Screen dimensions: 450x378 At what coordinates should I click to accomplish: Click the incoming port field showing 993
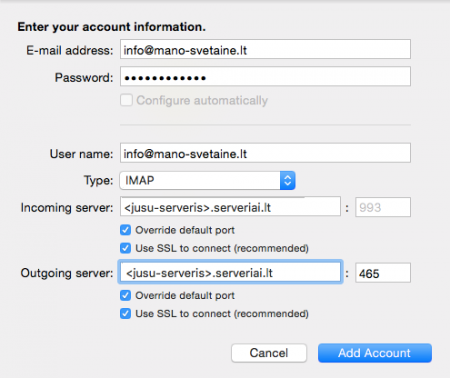pos(383,207)
